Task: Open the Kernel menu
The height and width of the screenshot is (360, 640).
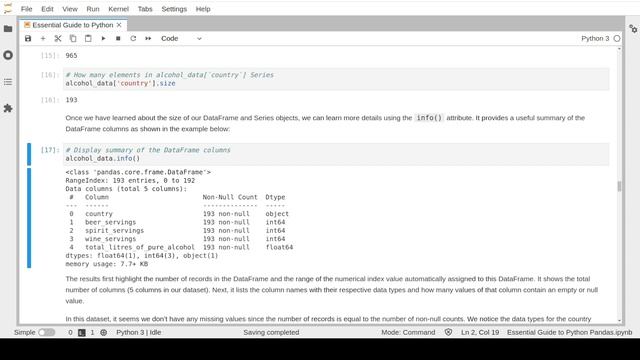Action: (x=118, y=9)
